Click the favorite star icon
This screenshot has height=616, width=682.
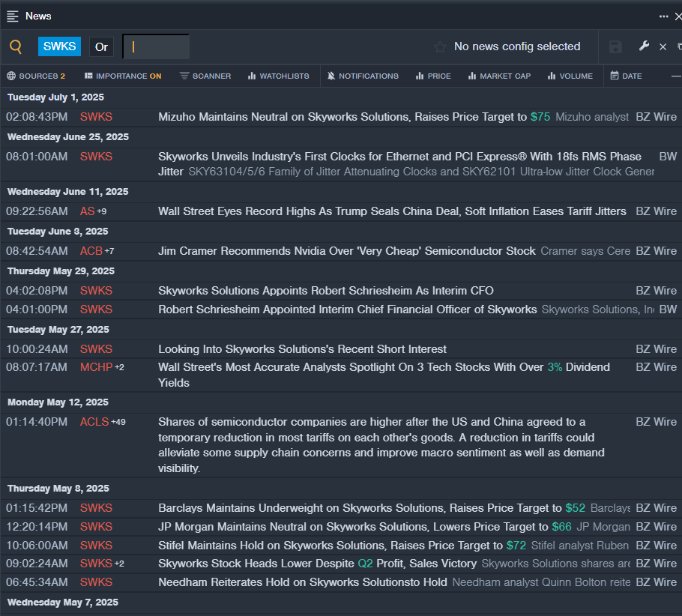(x=440, y=46)
